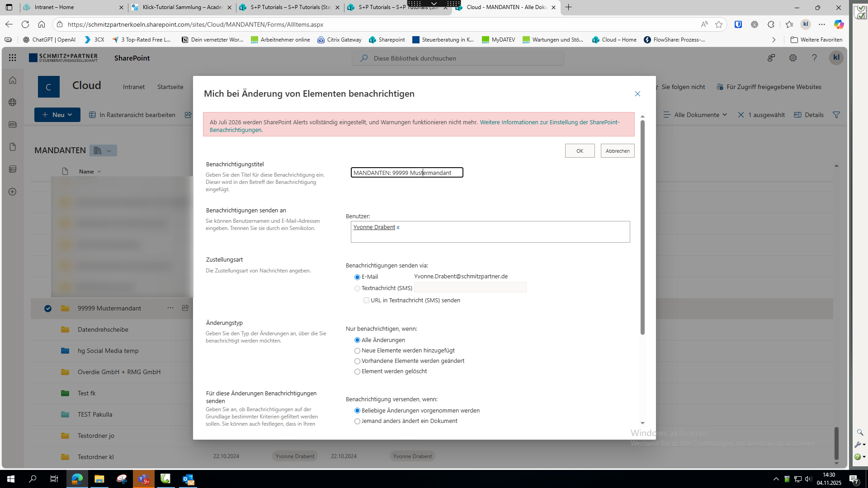Click the filter funnel icon in command bar
This screenshot has height=488, width=868.
click(x=836, y=115)
